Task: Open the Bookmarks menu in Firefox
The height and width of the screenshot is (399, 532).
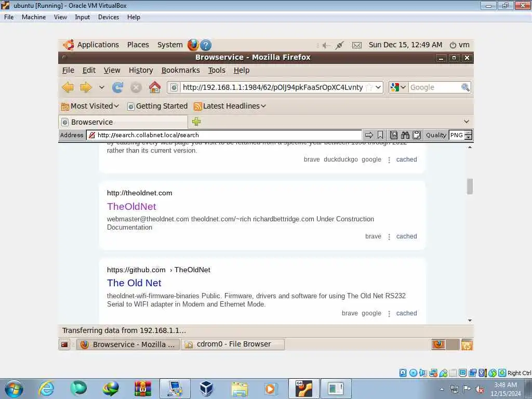Action: 180,70
